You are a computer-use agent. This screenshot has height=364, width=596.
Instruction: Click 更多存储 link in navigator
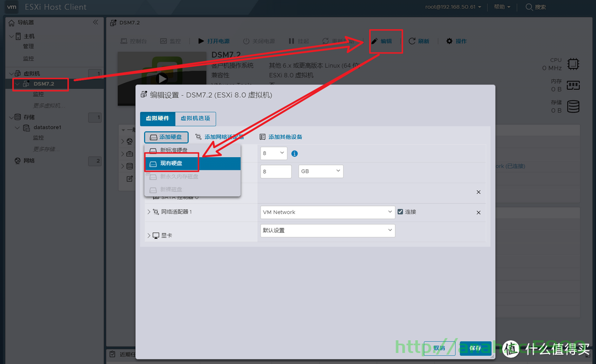point(46,149)
